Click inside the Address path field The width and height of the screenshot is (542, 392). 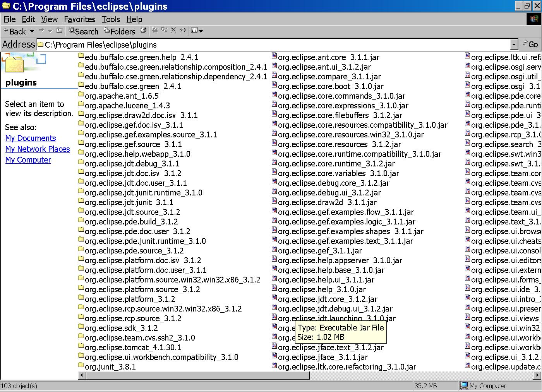pos(271,45)
